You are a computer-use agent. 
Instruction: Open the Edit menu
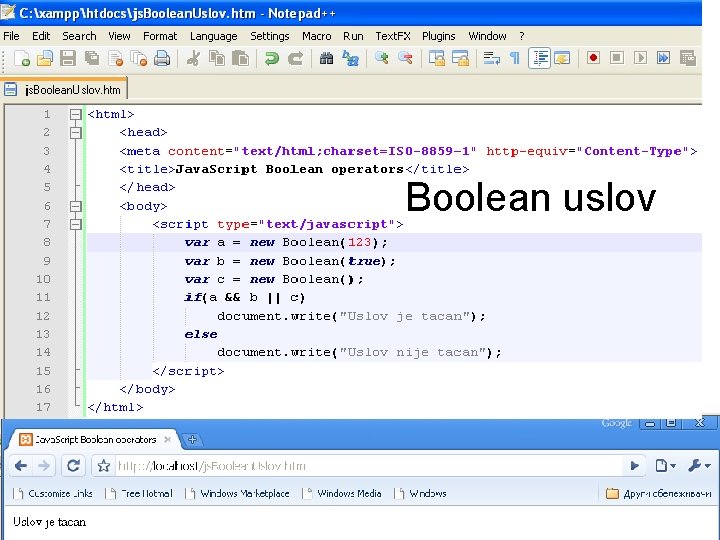point(41,36)
